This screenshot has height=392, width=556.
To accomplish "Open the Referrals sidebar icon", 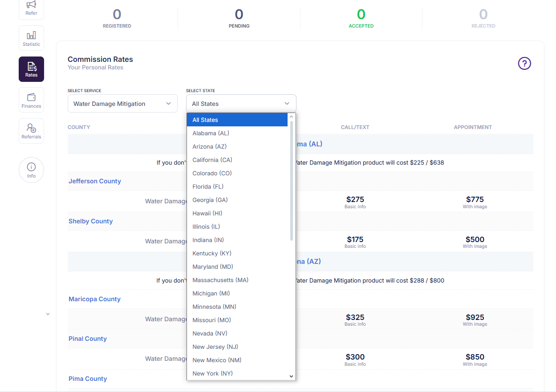I will point(31,131).
